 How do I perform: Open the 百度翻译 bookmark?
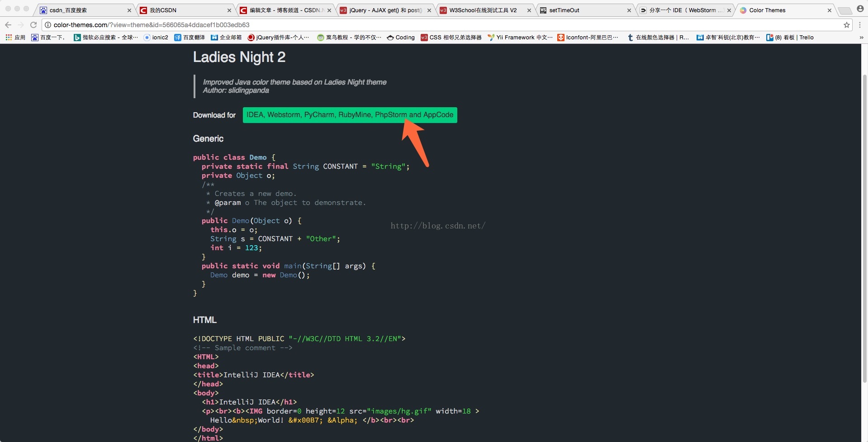(190, 38)
